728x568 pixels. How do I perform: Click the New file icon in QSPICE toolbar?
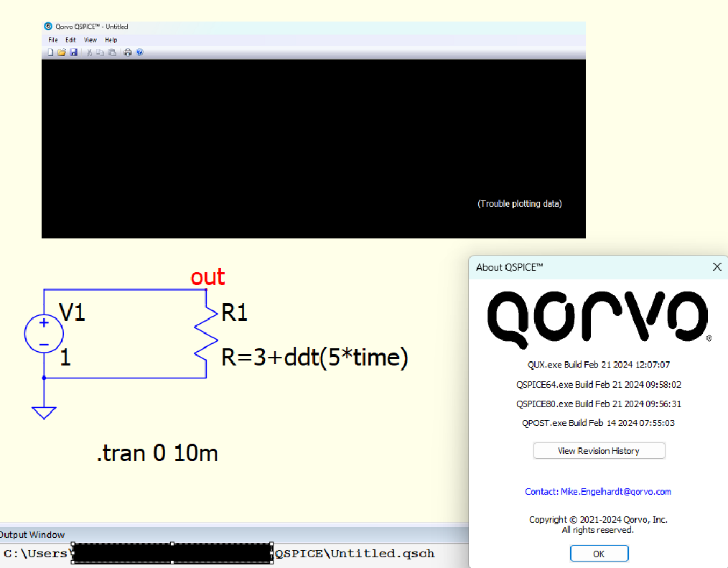point(50,52)
